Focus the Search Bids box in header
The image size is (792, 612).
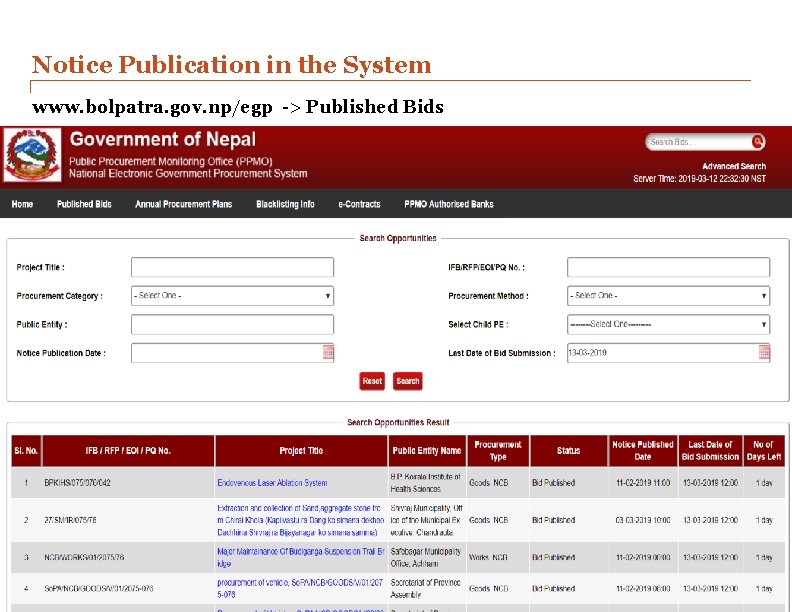tap(699, 142)
